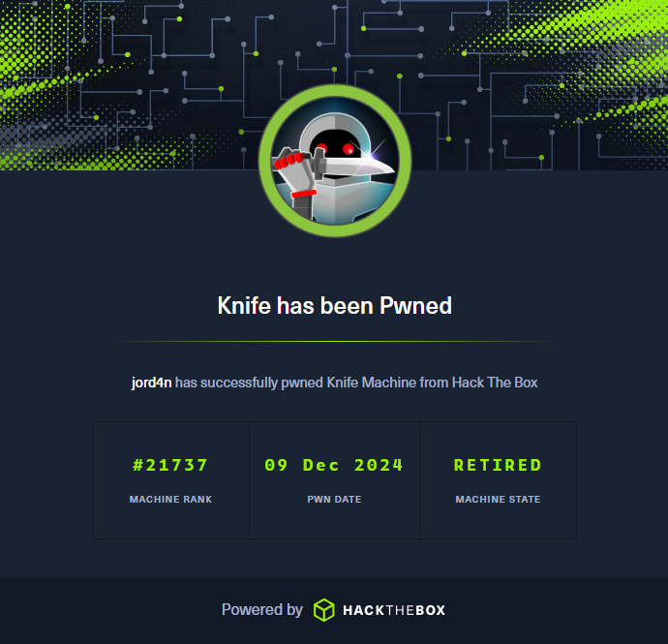Click the Hack The Box cube logo
Screen dimensions: 668x644
(323, 610)
